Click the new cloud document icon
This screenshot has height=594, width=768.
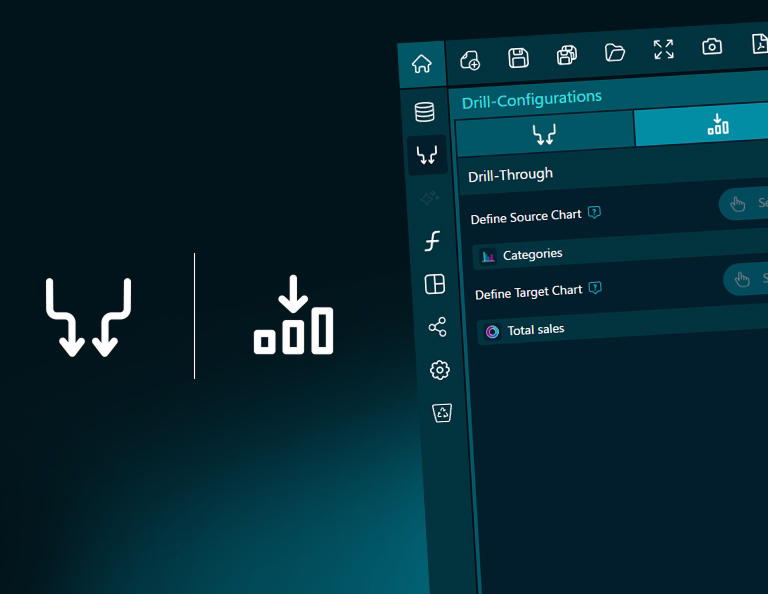[470, 60]
